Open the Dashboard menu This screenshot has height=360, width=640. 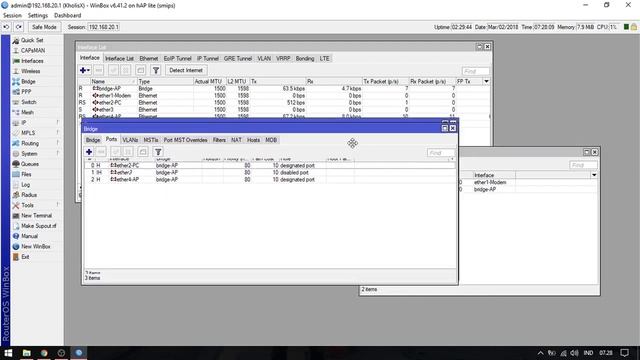tap(67, 16)
